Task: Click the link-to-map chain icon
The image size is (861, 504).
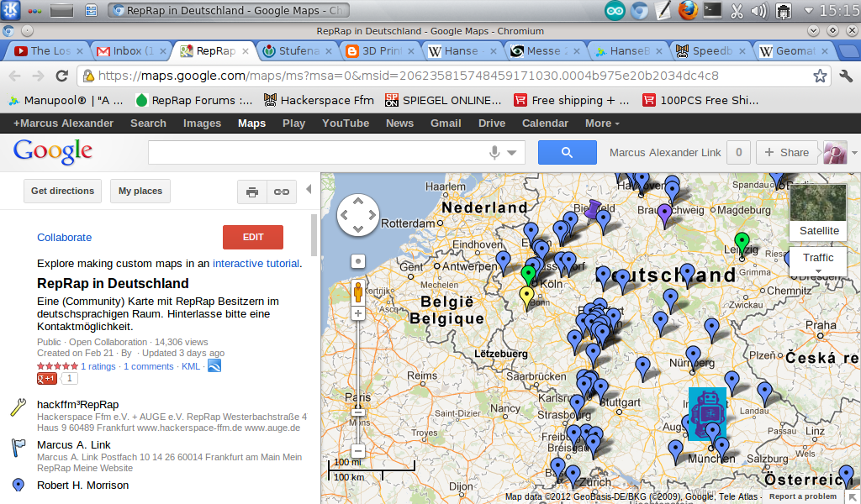Action: pos(282,192)
